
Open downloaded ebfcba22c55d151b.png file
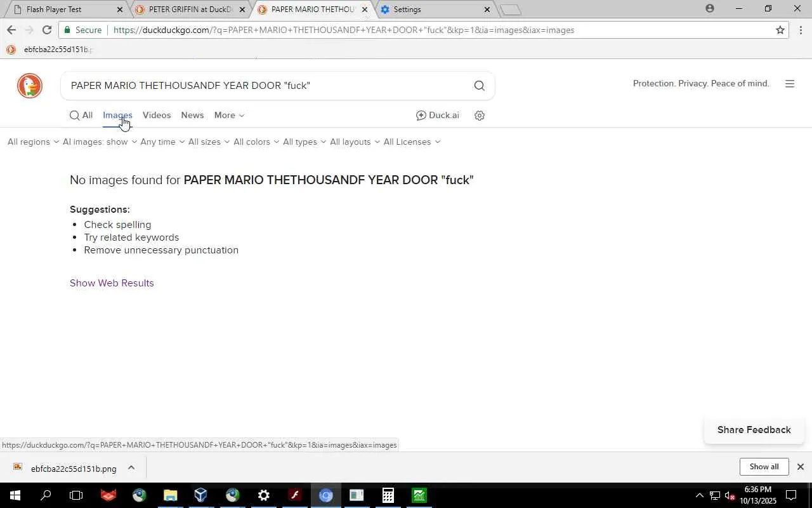[x=67, y=469]
